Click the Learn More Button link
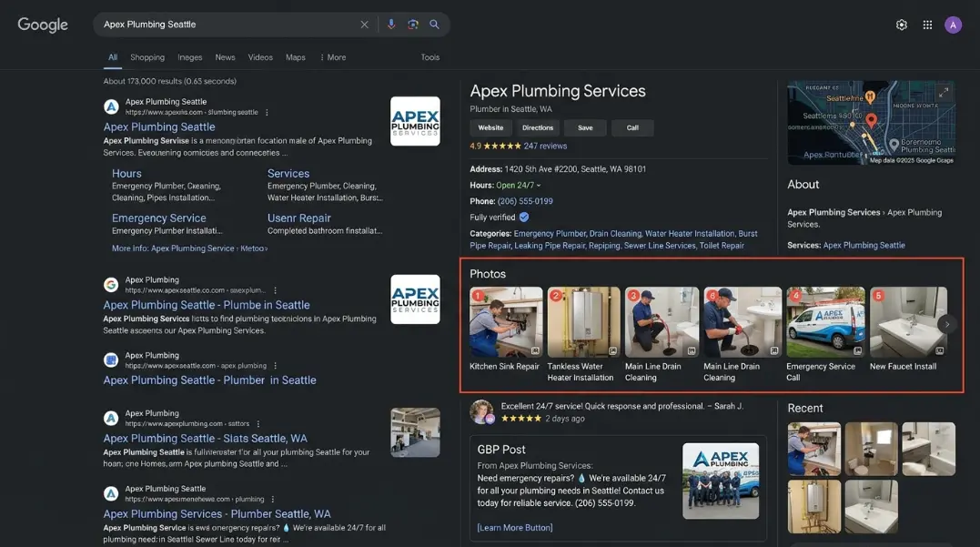This screenshot has height=547, width=980. tap(515, 528)
